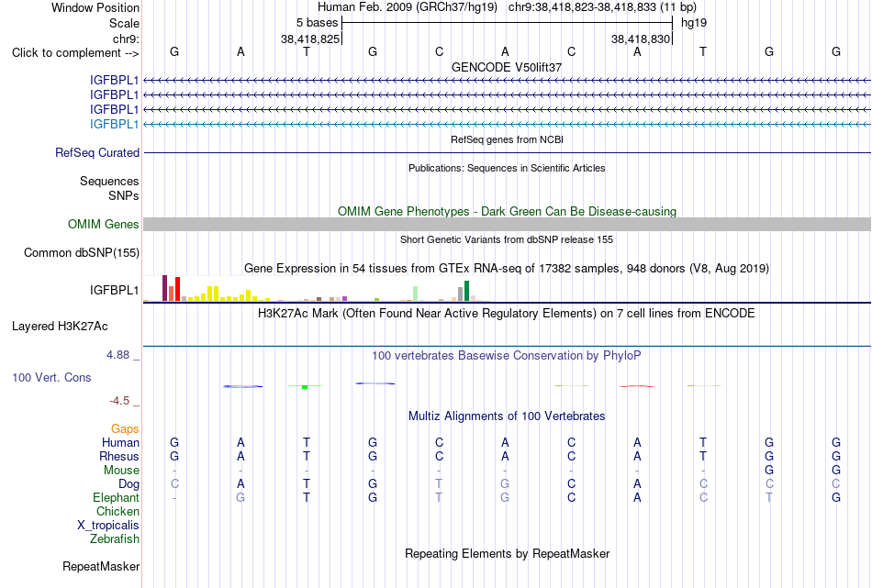This screenshot has width=872, height=588.
Task: Click the green conservation mark in PhyloP track
Action: click(x=305, y=386)
